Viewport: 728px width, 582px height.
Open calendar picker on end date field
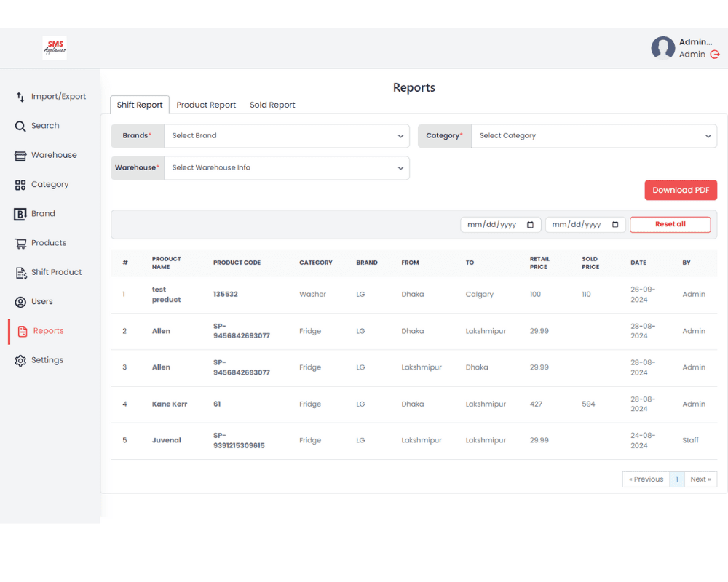[615, 225]
